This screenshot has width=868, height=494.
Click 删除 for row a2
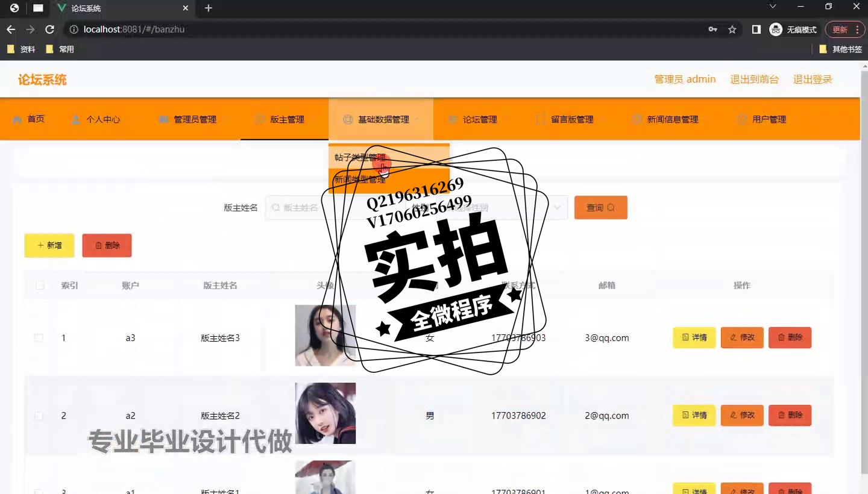[790, 416]
